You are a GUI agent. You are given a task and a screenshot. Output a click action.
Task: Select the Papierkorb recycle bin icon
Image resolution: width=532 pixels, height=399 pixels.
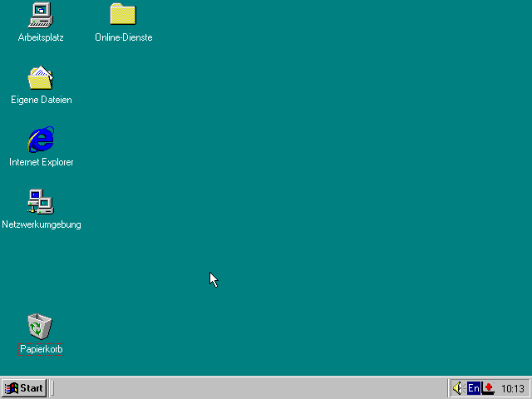point(40,327)
